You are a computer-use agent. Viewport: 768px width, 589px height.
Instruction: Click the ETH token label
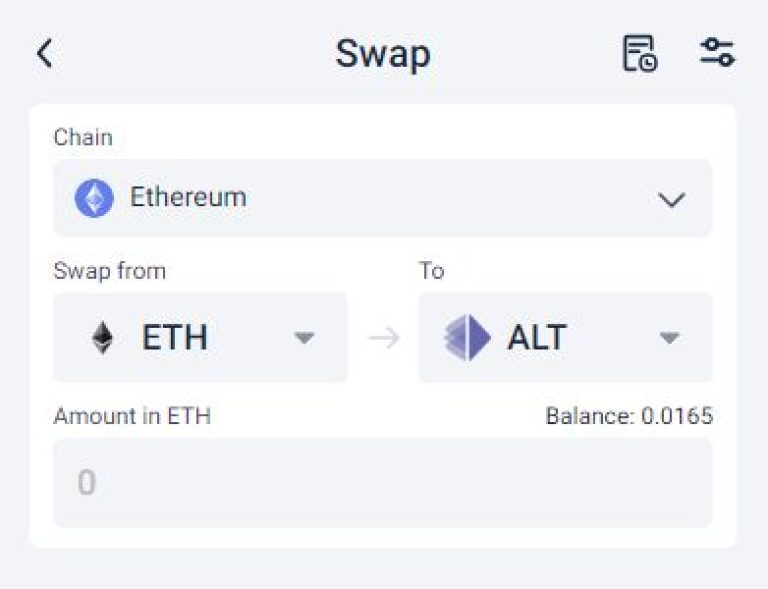[175, 337]
